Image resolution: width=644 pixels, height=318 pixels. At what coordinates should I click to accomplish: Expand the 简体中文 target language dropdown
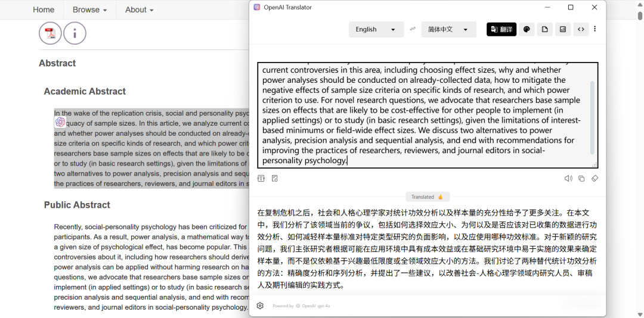click(x=448, y=29)
